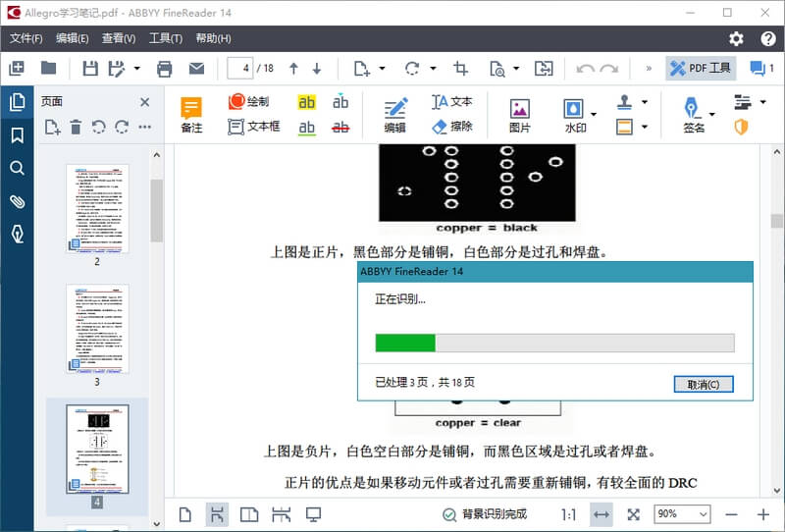
Task: Toggle fit-to-width view mode
Action: click(x=601, y=514)
